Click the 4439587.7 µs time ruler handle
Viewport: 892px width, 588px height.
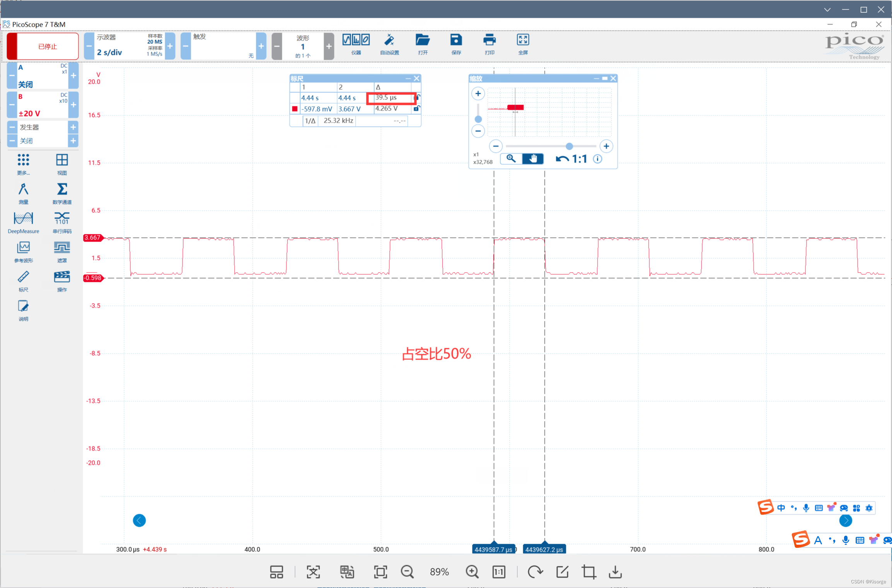[493, 549]
